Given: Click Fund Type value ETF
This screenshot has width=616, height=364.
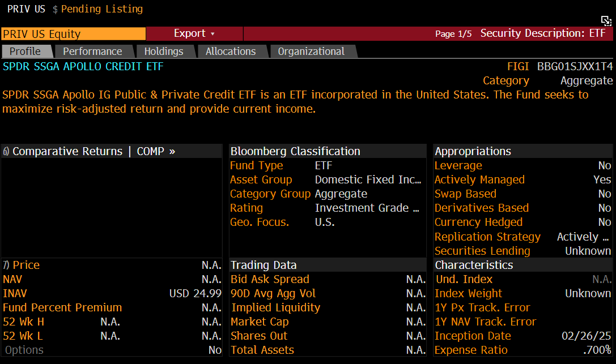Looking at the screenshot, I should click(x=324, y=165).
